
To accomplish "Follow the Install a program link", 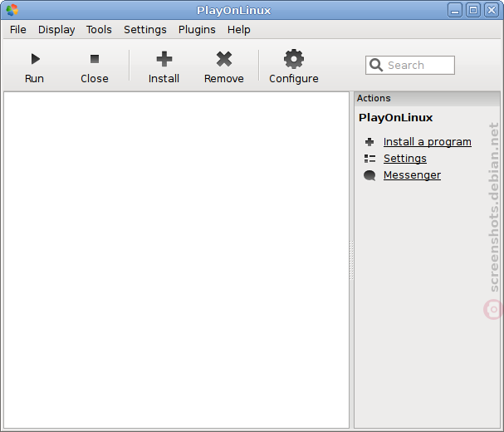I will click(x=428, y=142).
